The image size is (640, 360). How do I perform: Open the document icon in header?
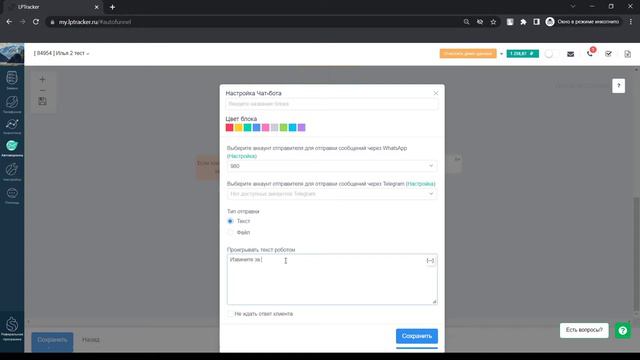click(627, 54)
